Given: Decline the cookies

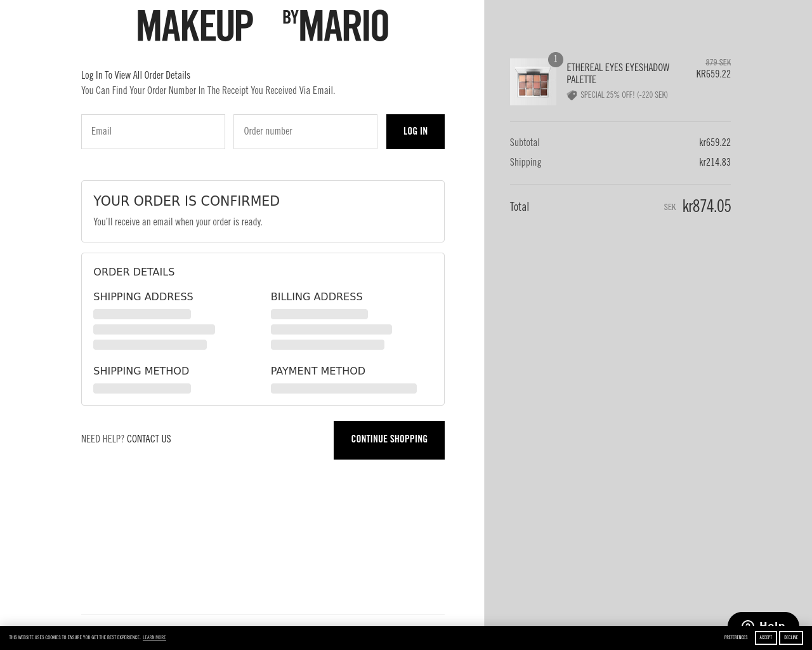Looking at the screenshot, I should click(791, 637).
